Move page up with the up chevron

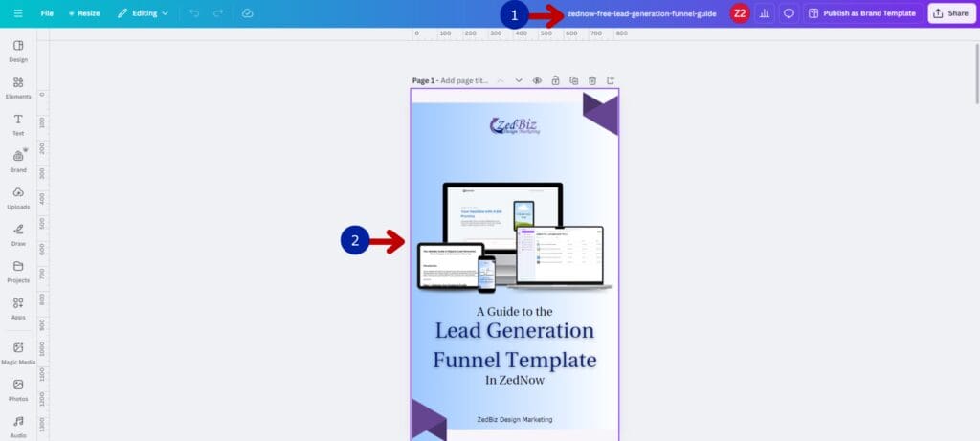pyautogui.click(x=501, y=80)
